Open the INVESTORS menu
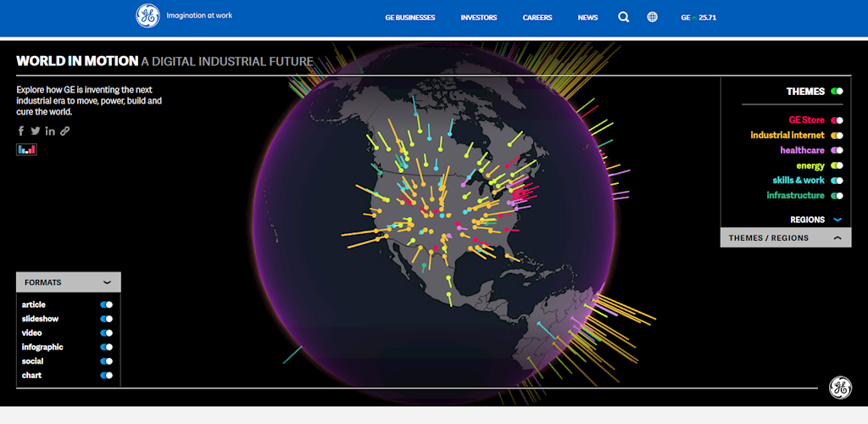The height and width of the screenshot is (424, 868). 479,18
